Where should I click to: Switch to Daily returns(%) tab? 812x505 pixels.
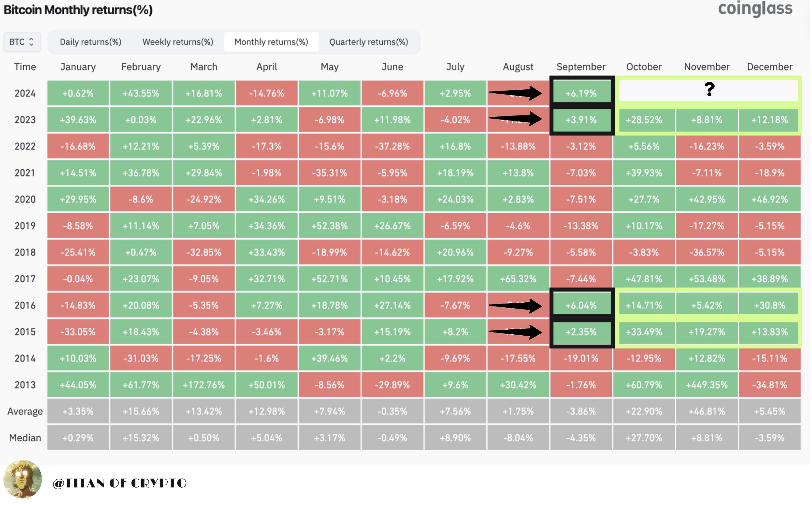click(91, 42)
